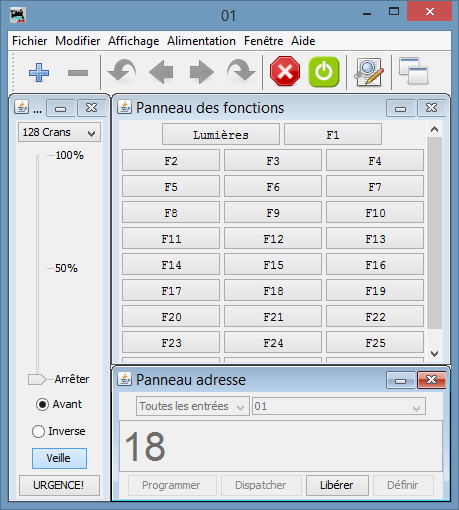Expand the Toutes les entrées dropdown
This screenshot has height=510, width=459.
point(193,406)
